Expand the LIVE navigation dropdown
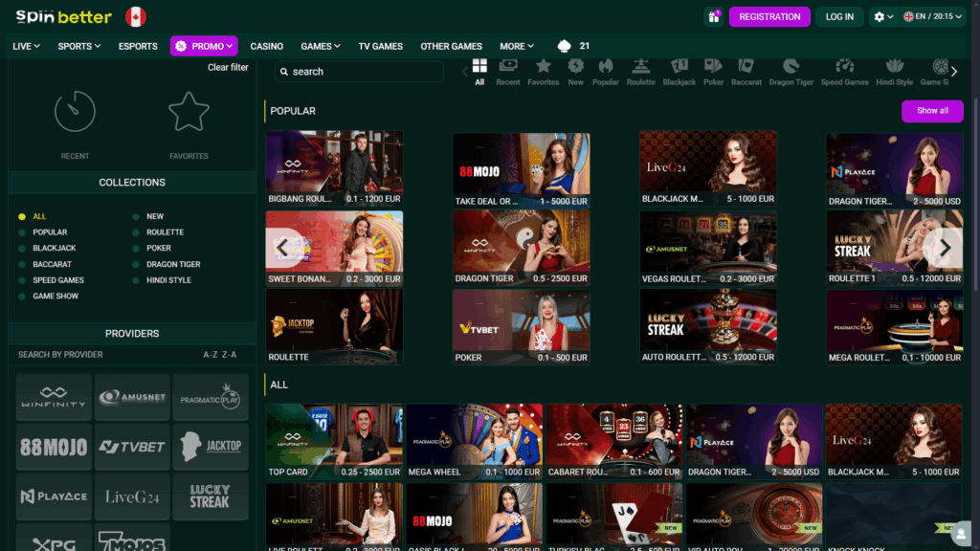The width and height of the screenshot is (980, 551). tap(26, 46)
